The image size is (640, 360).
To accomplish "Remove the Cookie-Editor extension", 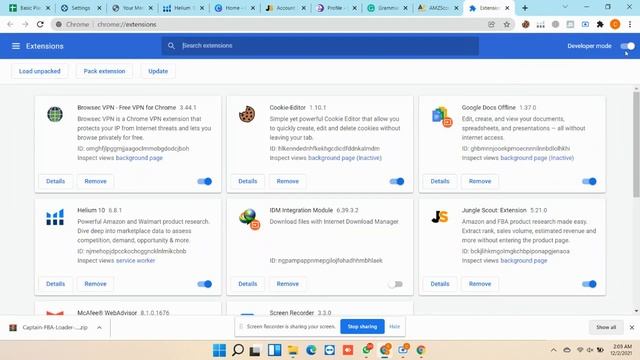I will point(288,181).
